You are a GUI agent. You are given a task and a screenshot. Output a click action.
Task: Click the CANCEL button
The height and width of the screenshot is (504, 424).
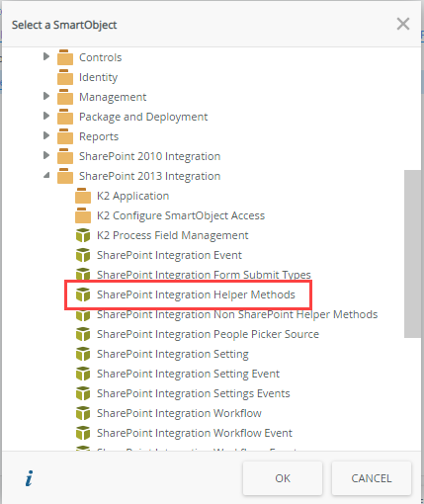[372, 478]
